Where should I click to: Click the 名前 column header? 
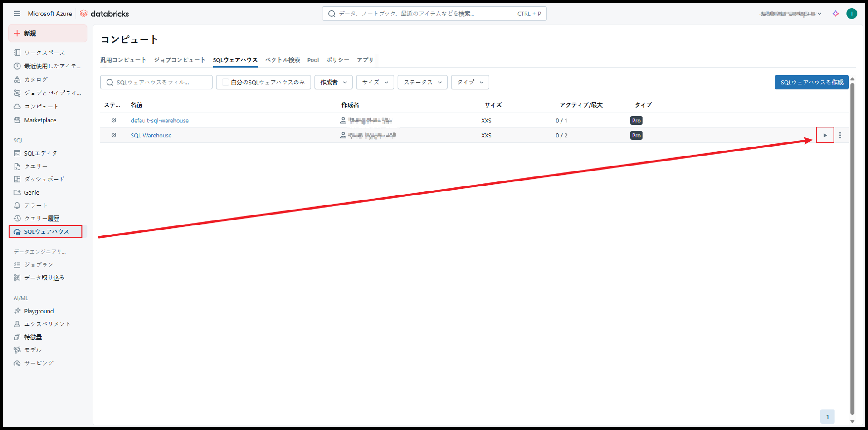coord(137,105)
